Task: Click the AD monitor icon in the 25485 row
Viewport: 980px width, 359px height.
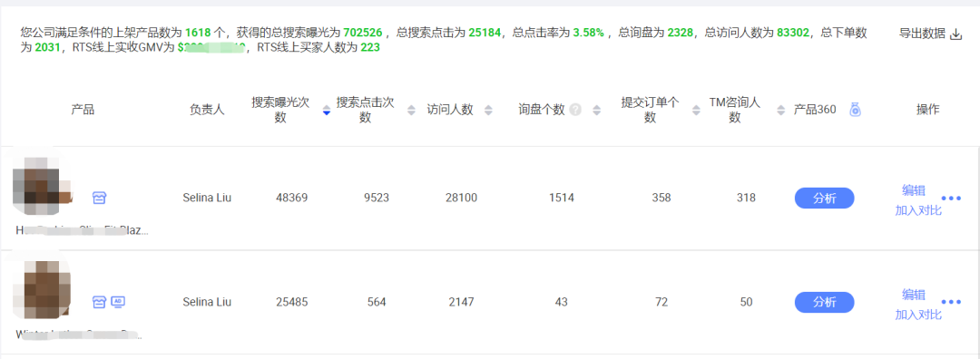Action: click(118, 302)
